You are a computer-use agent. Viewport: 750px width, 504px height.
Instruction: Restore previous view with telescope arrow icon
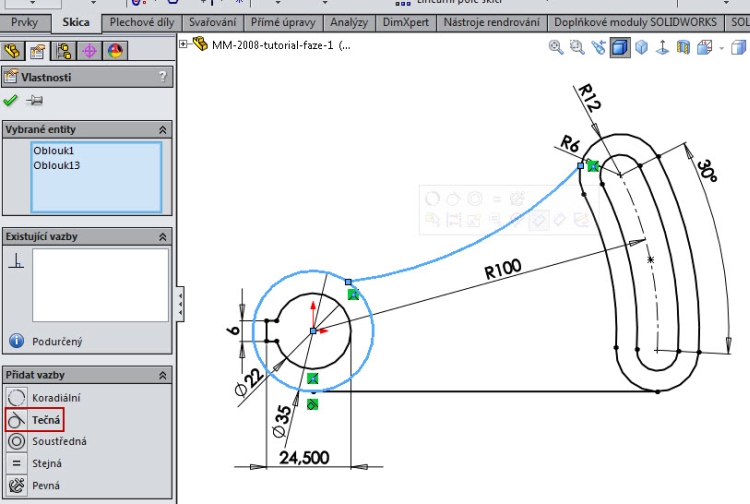tap(598, 47)
